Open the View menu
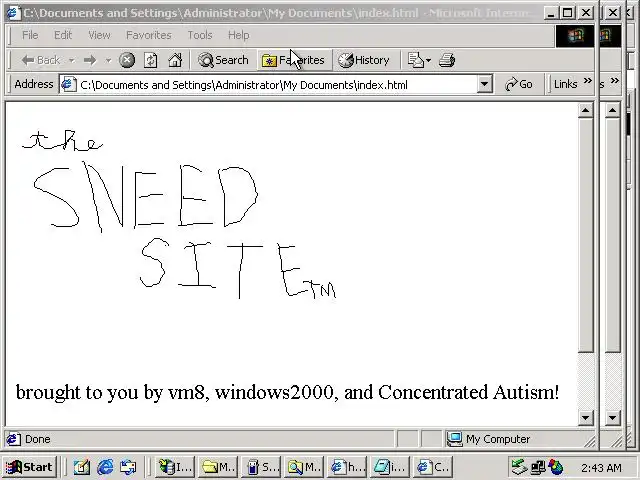 99,35
